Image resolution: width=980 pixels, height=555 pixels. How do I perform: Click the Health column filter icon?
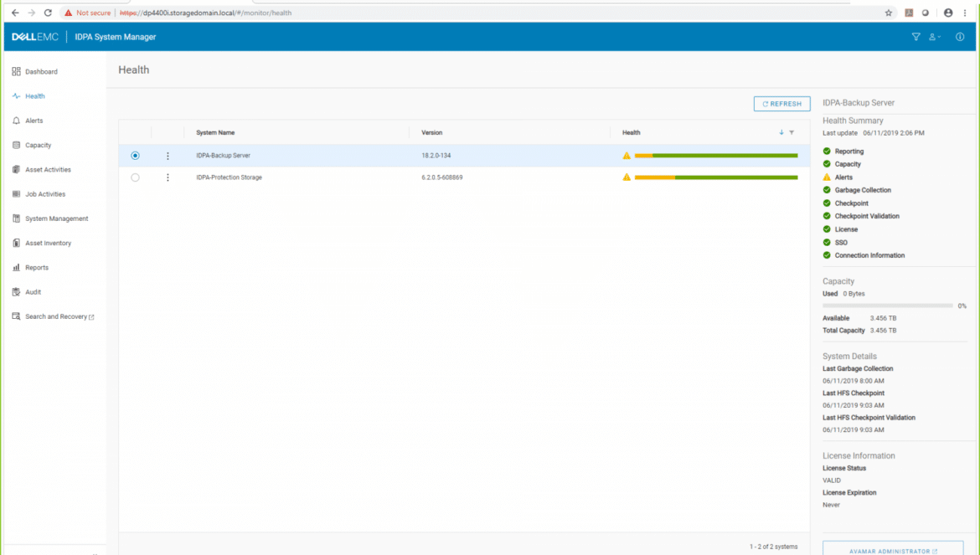(x=792, y=132)
